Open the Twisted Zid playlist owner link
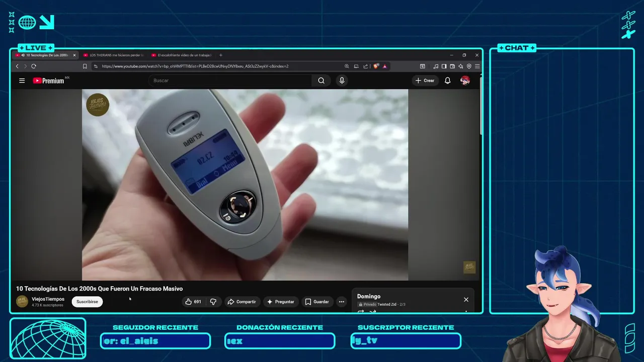The image size is (644, 362). pos(387,304)
